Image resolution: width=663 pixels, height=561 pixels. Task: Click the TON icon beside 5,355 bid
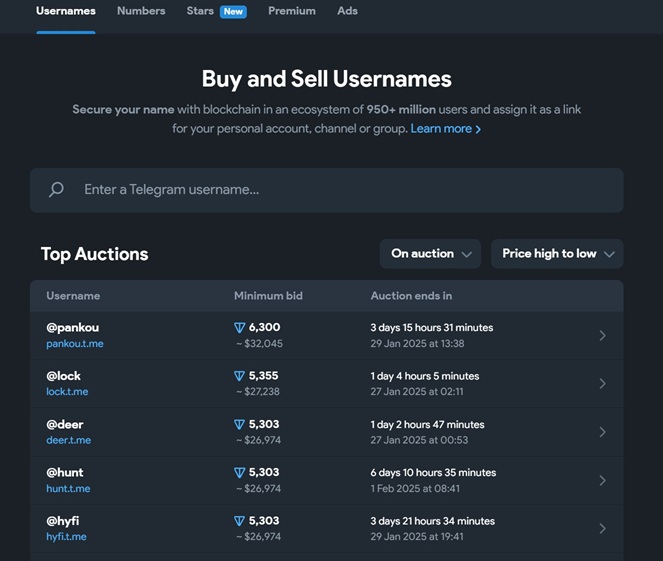[239, 376]
